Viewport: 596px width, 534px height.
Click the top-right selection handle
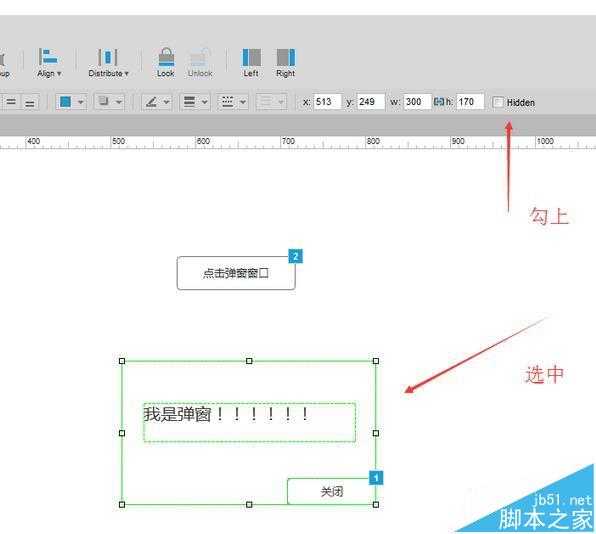coord(376,361)
